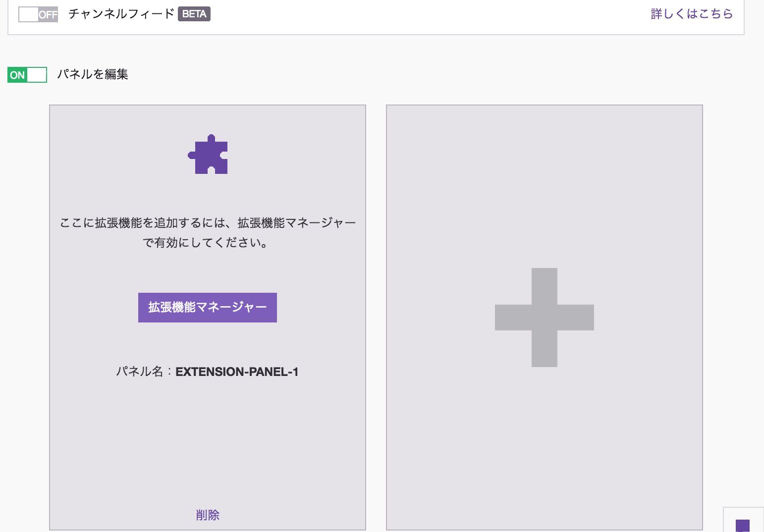This screenshot has width=764, height=532.
Task: Click the purple square icon at bottom right
Action: [x=743, y=526]
